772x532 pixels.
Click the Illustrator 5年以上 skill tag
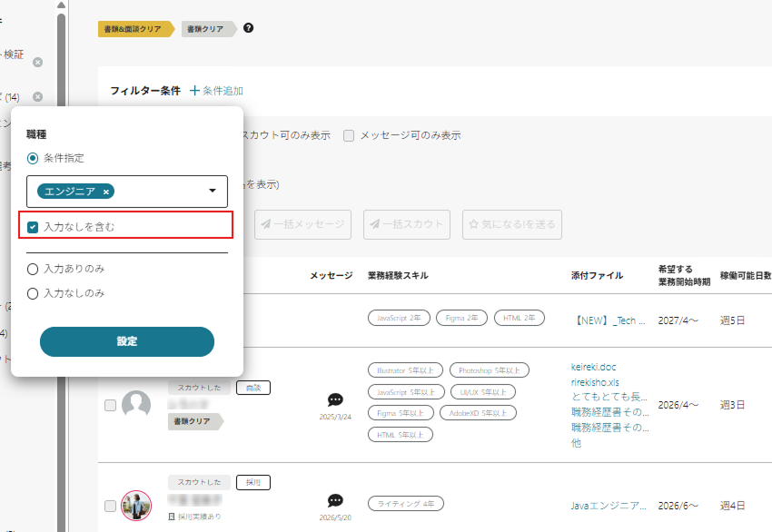(x=405, y=370)
